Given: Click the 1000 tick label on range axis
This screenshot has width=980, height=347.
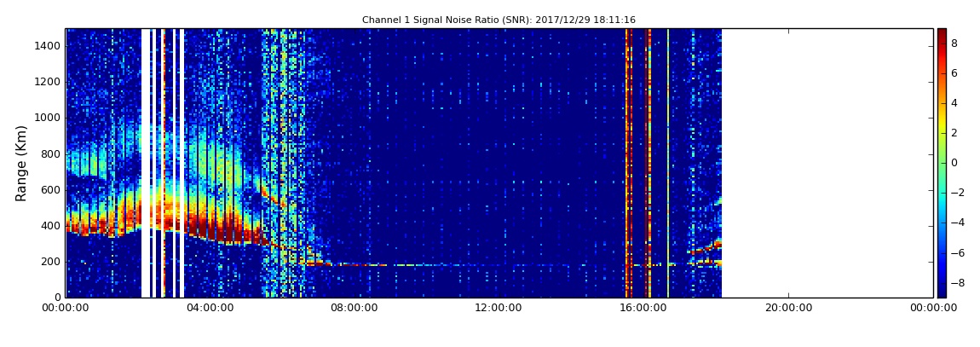Looking at the screenshot, I should click(48, 118).
